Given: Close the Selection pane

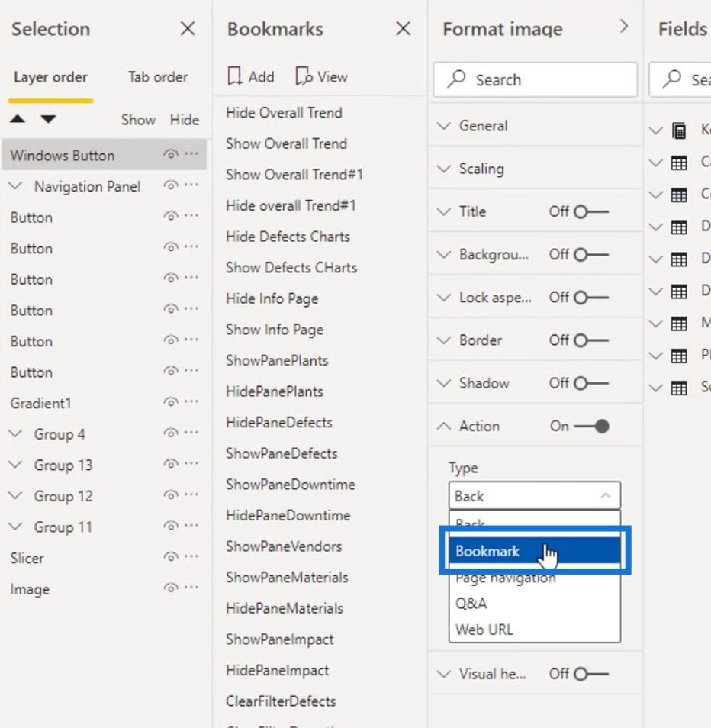Looking at the screenshot, I should point(188,29).
